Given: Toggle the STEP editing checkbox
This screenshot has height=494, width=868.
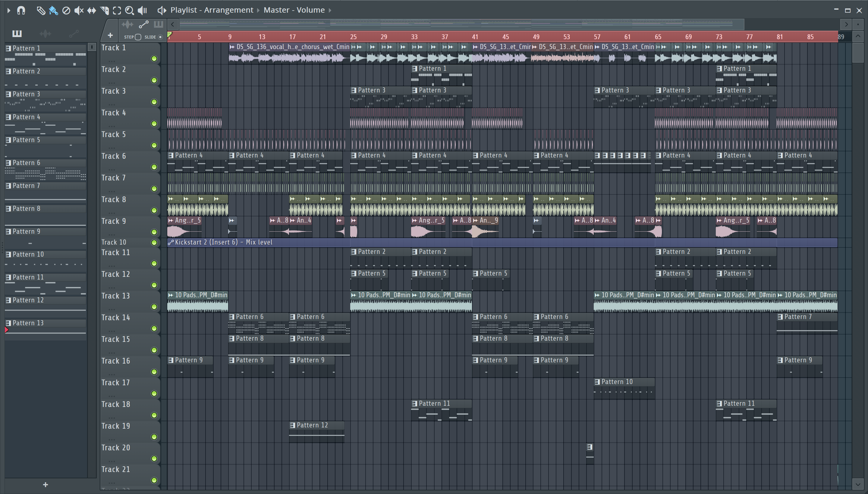Looking at the screenshot, I should click(x=138, y=37).
